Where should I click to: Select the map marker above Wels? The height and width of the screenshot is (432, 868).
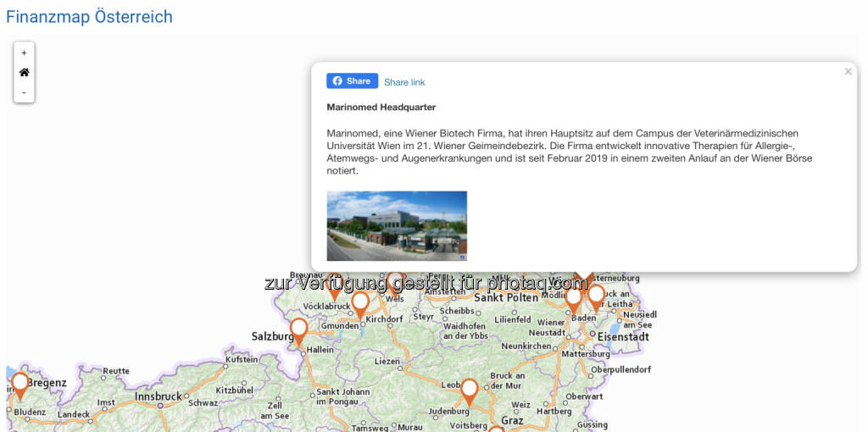point(395,280)
